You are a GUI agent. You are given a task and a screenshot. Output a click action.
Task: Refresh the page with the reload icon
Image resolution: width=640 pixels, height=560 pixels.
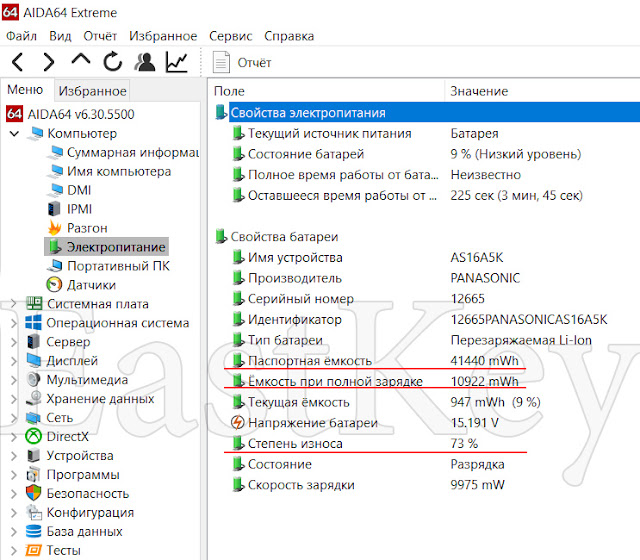[x=112, y=62]
